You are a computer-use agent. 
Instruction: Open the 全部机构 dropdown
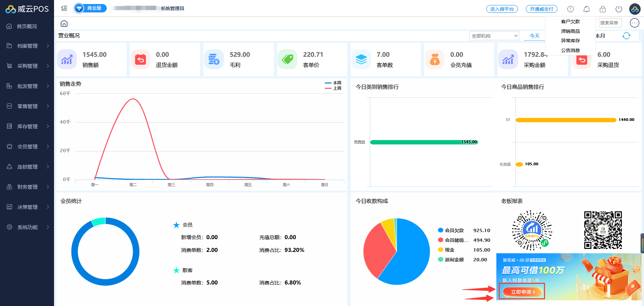(x=494, y=36)
